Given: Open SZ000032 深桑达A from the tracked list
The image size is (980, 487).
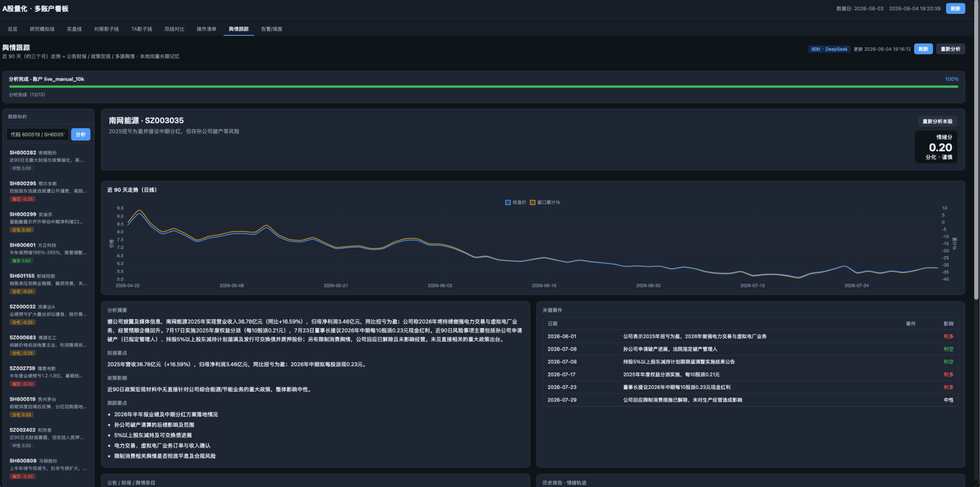Looking at the screenshot, I should [x=48, y=314].
